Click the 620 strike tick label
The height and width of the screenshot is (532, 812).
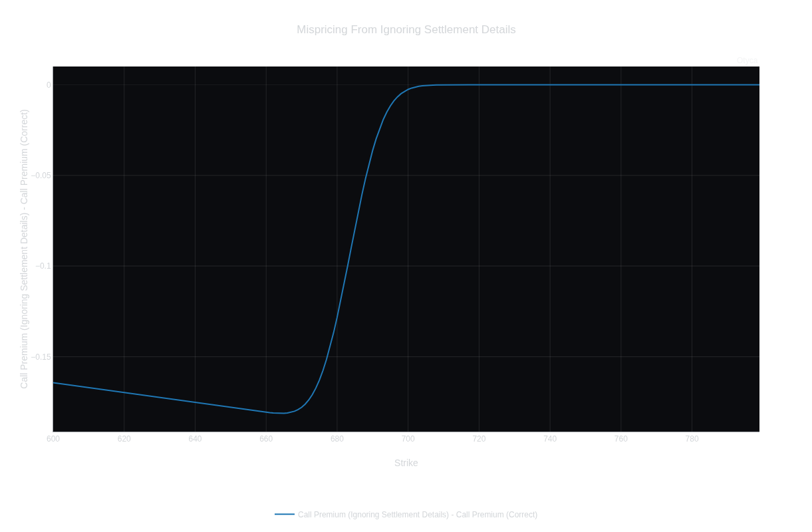point(124,439)
